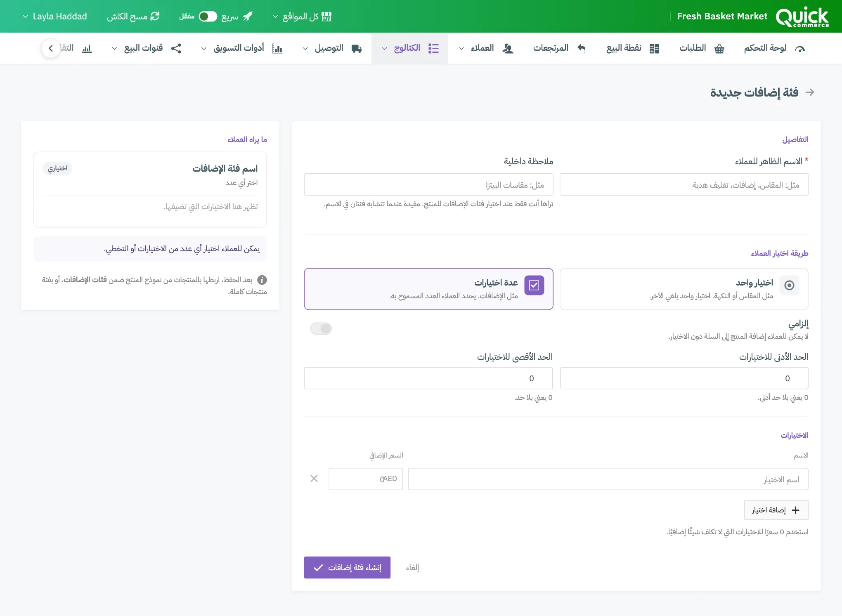Screen dimensions: 842x616
Task: Expand the sales channels (قنوات البيع) menu
Action: tap(147, 49)
